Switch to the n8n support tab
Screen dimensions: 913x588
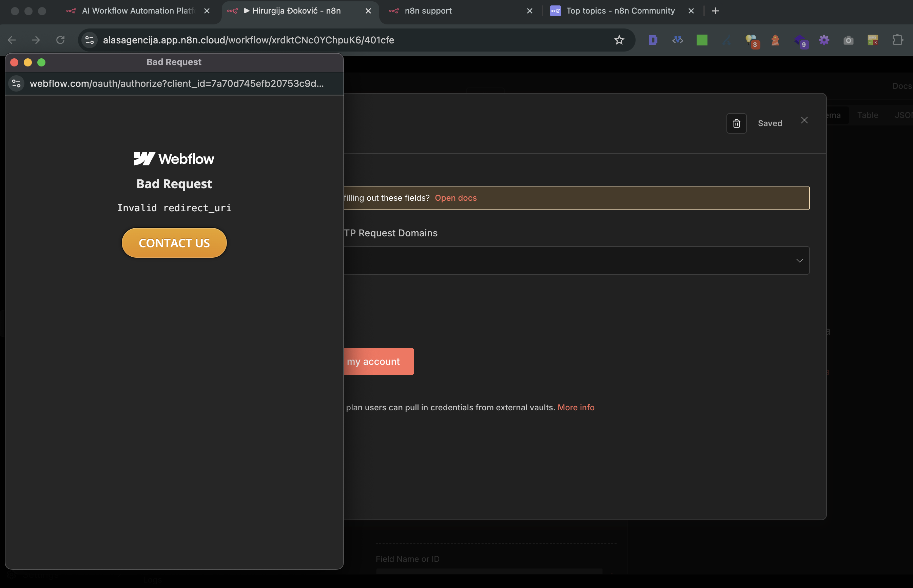point(428,11)
